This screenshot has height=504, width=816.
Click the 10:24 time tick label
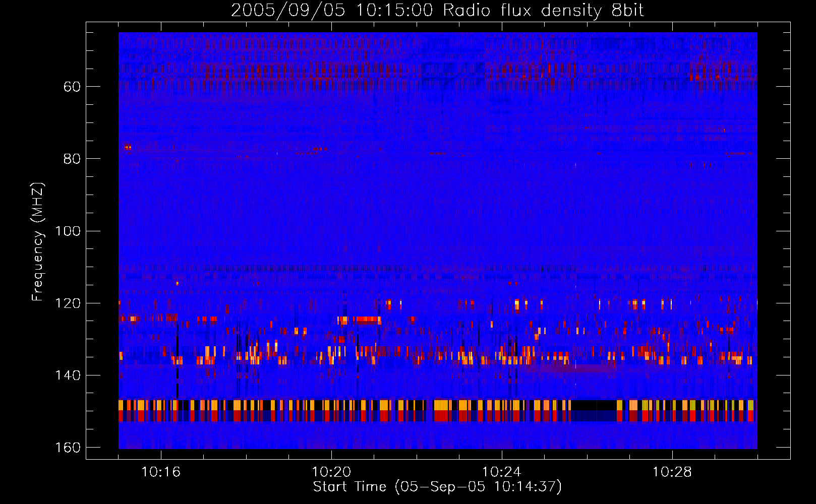point(502,472)
